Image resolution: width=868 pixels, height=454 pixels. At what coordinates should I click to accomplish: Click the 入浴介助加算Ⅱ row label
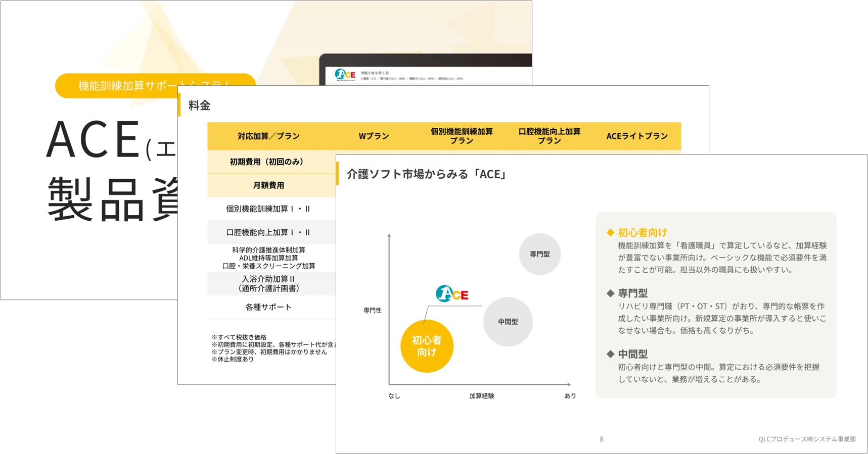click(268, 283)
